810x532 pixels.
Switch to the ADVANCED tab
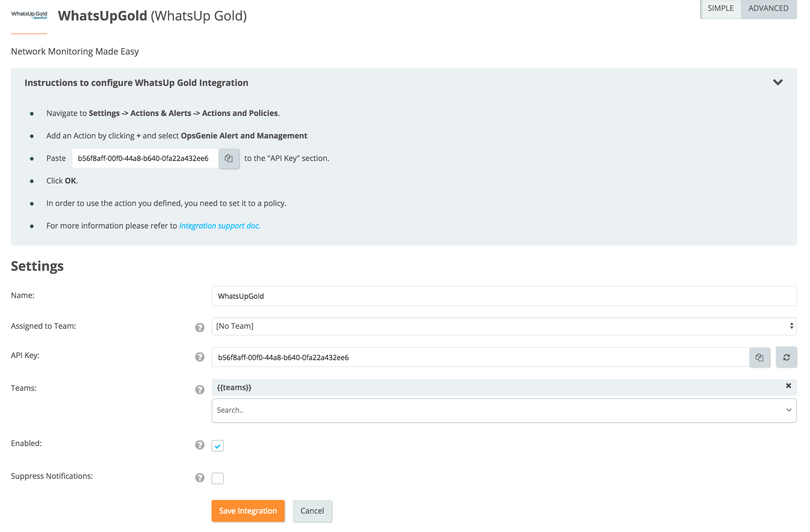(x=768, y=9)
